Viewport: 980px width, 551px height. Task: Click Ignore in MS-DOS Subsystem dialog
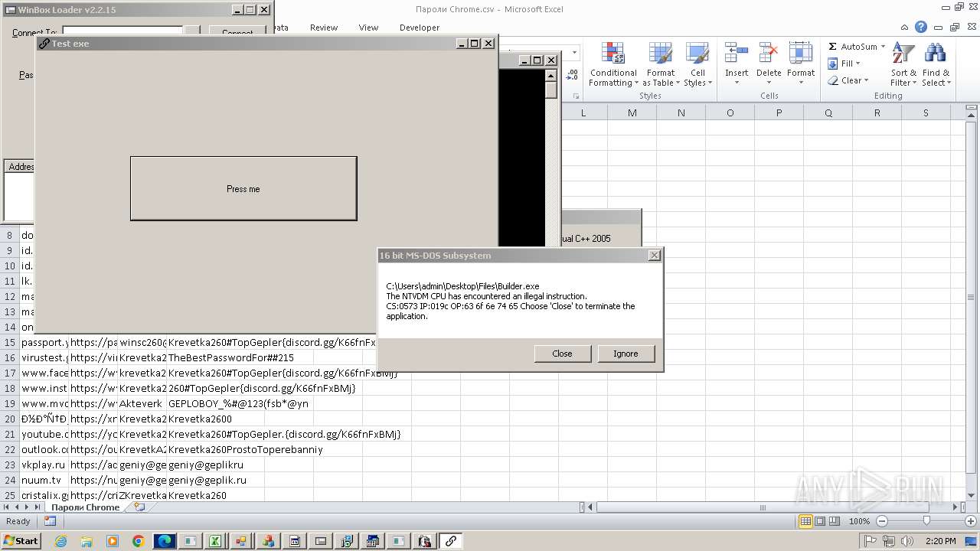(x=626, y=354)
